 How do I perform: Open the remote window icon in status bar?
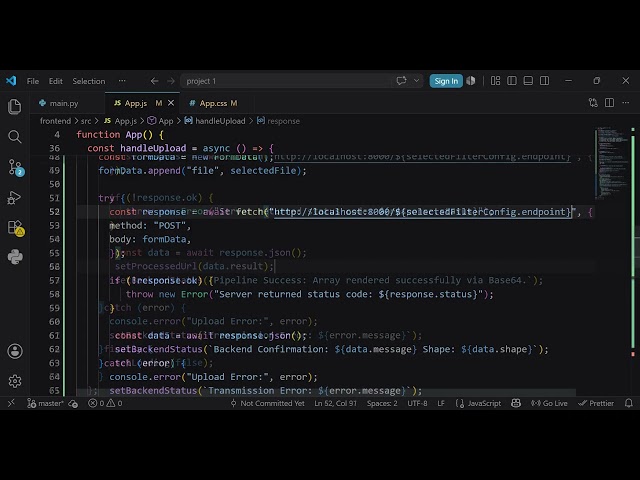[x=11, y=403]
